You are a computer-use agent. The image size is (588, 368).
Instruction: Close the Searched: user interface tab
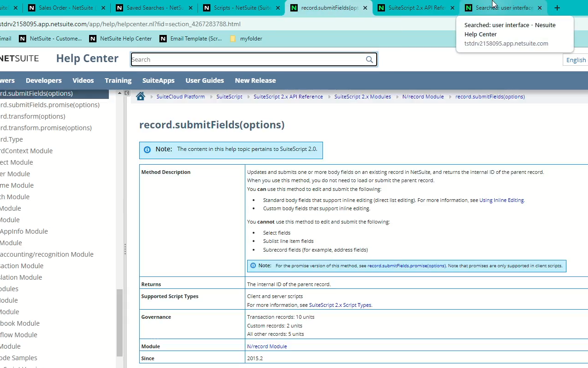point(540,8)
